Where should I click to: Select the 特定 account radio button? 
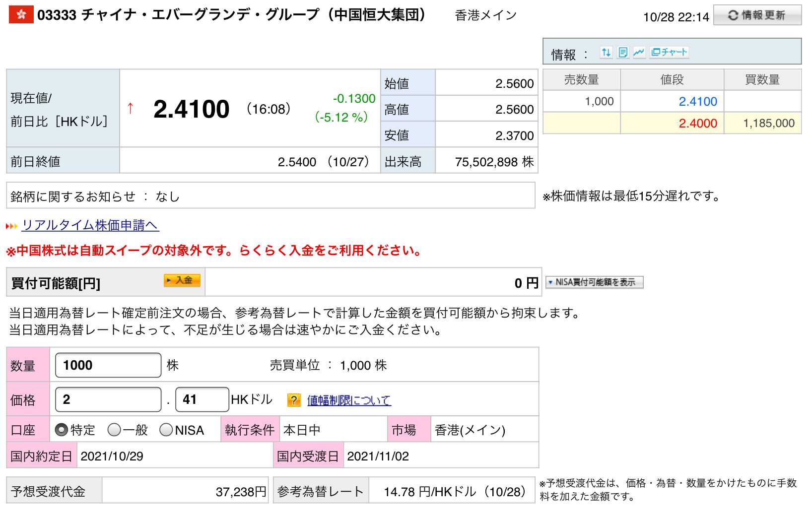tap(62, 430)
